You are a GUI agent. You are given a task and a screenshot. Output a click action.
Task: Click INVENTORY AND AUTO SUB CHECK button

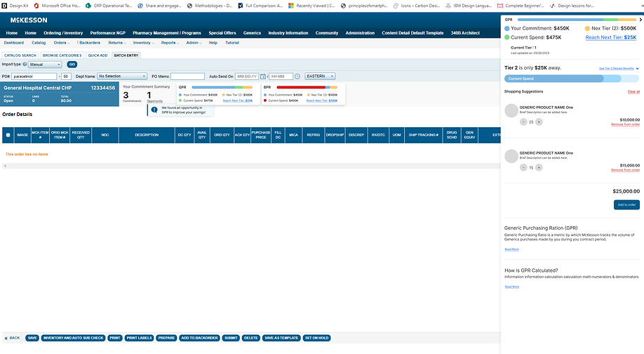(x=73, y=338)
